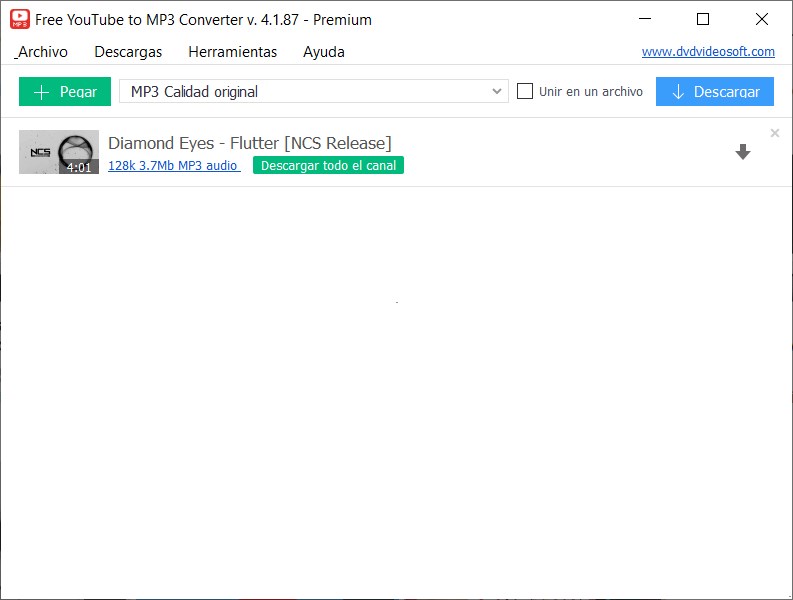Click the blue Descargar button

tap(715, 92)
